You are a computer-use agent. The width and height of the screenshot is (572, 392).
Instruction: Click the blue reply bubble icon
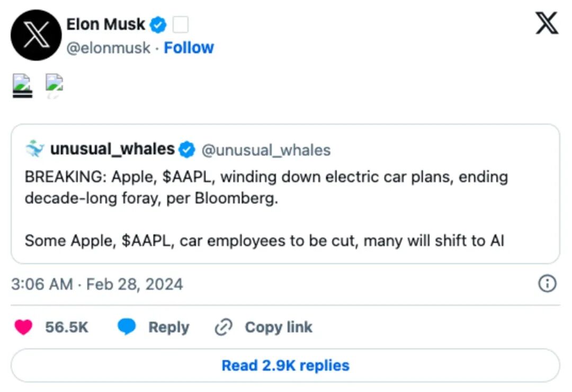(126, 327)
